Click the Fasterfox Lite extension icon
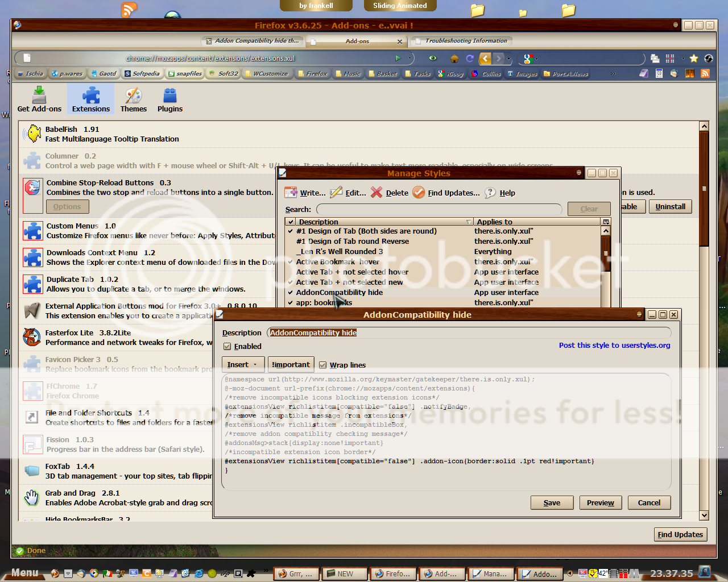 (32, 337)
